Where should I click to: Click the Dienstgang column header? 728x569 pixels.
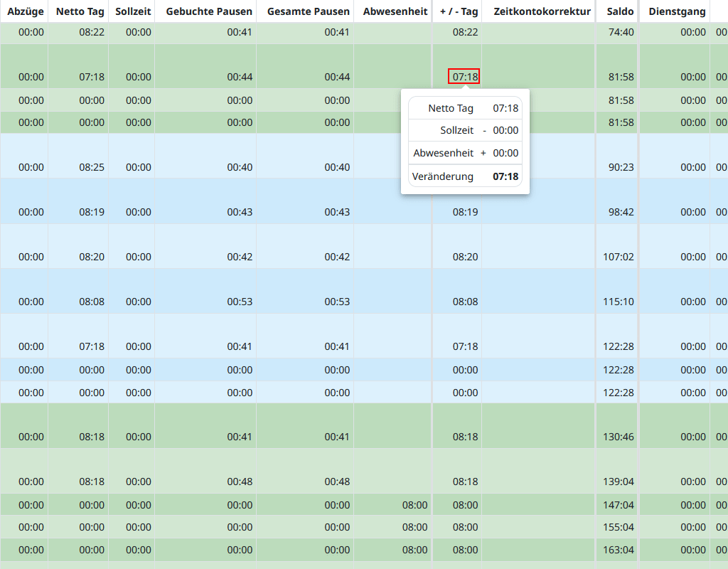pyautogui.click(x=677, y=11)
